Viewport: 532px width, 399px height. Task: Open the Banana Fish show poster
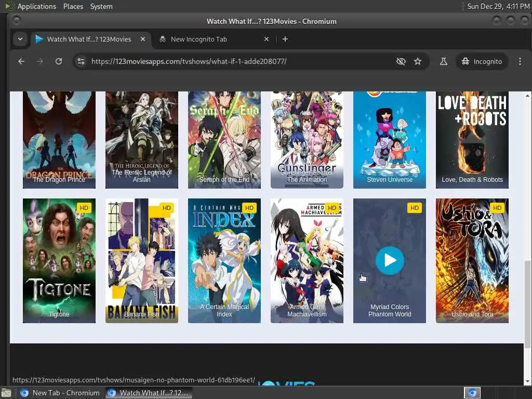tap(141, 261)
